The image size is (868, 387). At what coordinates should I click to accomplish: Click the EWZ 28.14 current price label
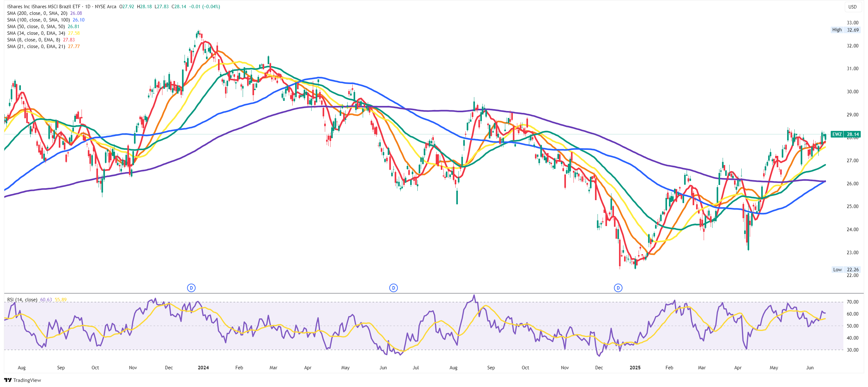point(846,134)
